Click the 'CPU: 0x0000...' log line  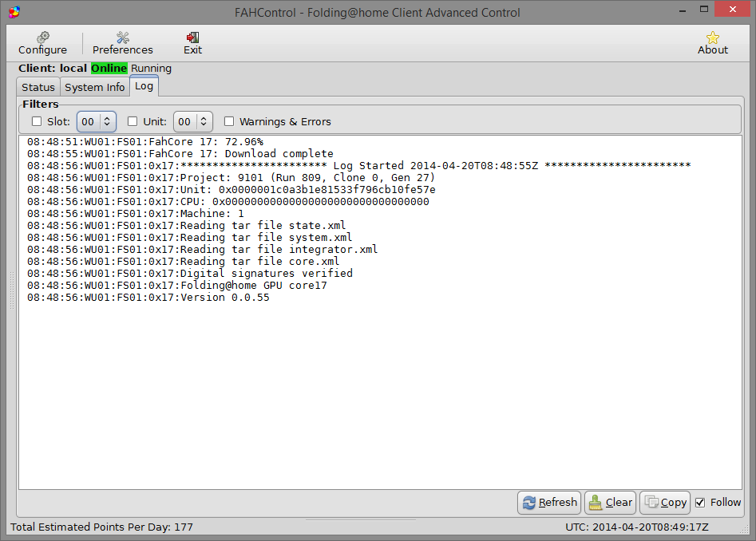click(x=228, y=201)
